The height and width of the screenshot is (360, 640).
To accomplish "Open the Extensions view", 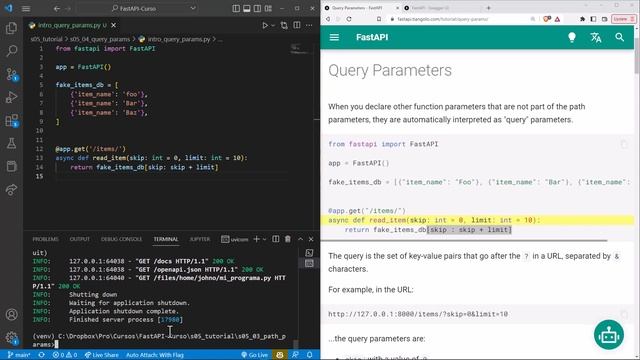I will [x=11, y=120].
